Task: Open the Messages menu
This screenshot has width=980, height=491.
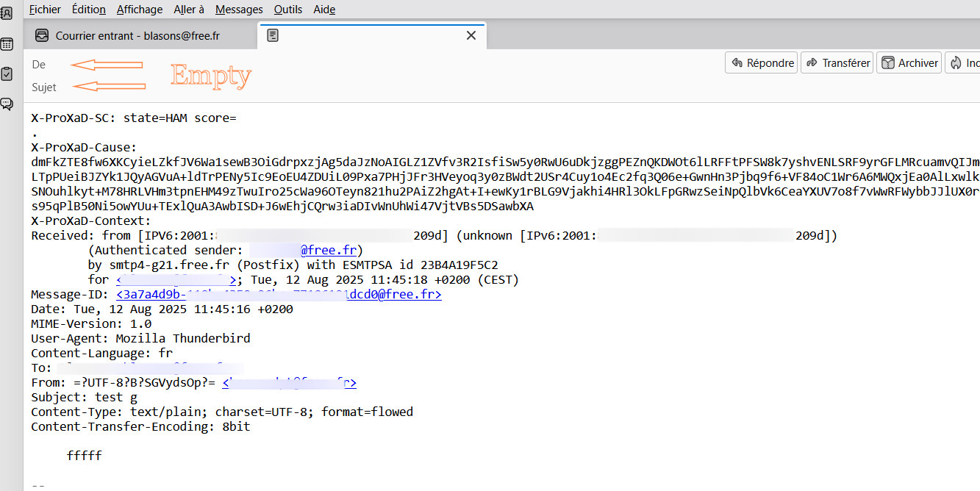Action: pyautogui.click(x=239, y=9)
